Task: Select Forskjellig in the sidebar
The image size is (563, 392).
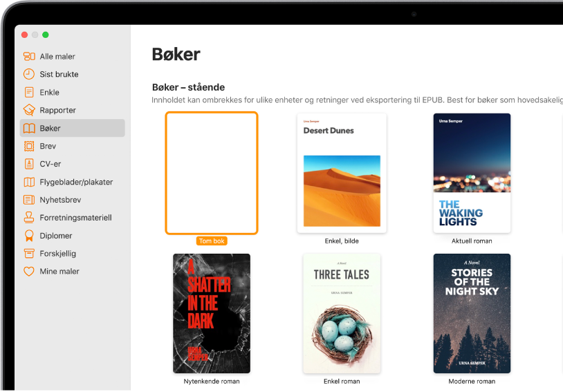Action: 58,254
